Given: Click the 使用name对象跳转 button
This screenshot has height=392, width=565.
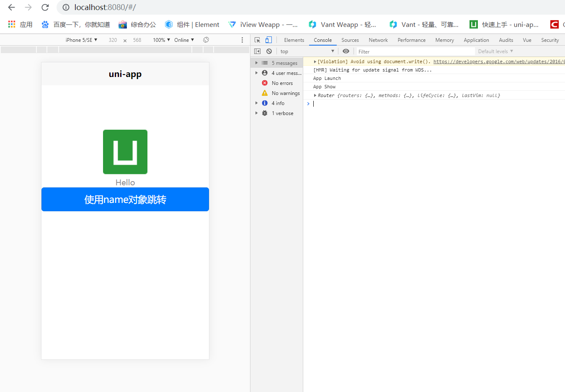Looking at the screenshot, I should click(125, 200).
